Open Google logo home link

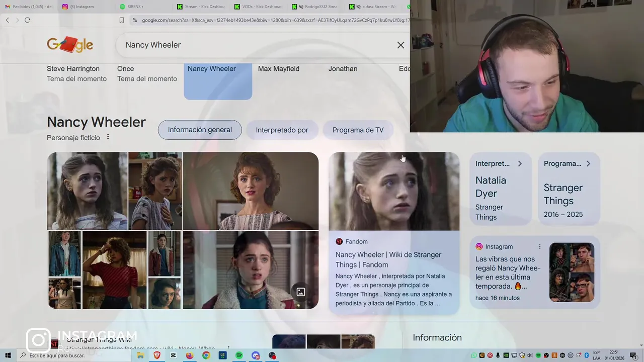(x=70, y=45)
